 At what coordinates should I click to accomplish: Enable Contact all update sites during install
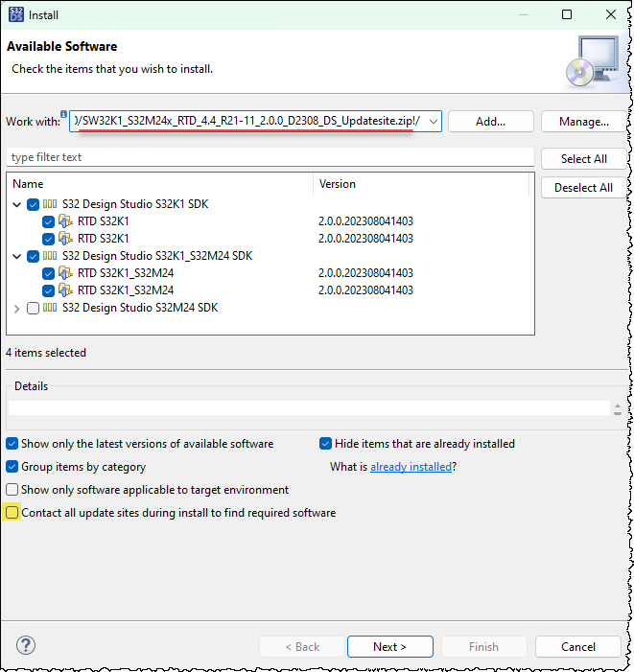[x=12, y=513]
